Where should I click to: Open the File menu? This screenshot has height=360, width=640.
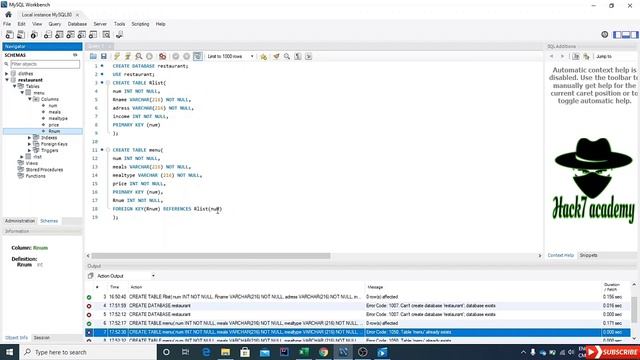tap(7, 24)
